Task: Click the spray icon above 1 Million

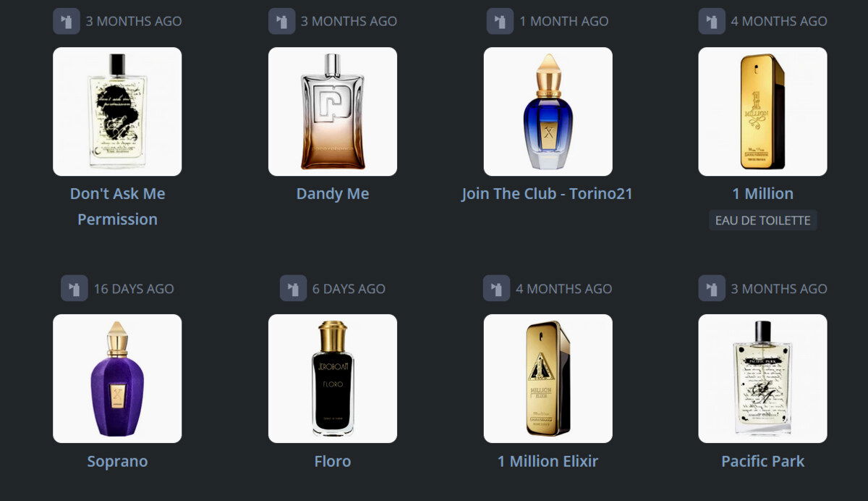Action: click(712, 21)
